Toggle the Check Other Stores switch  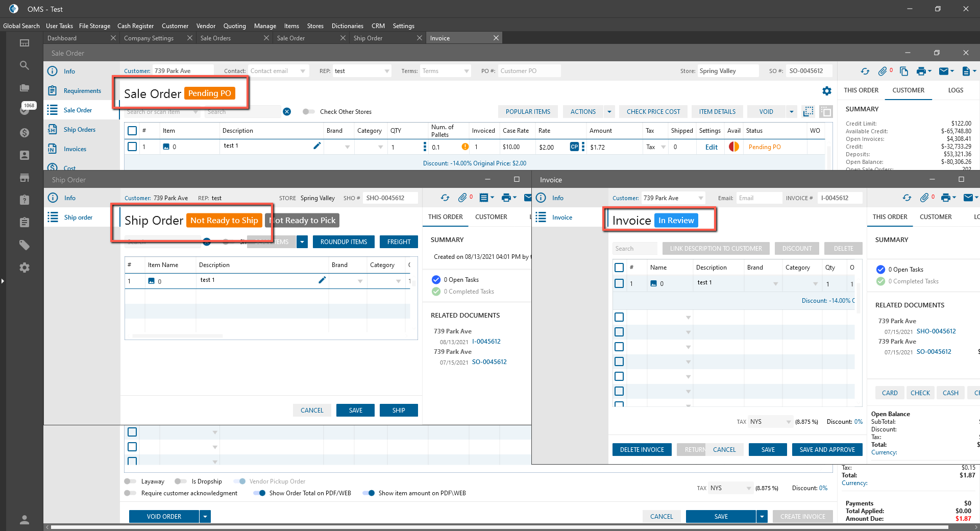308,112
